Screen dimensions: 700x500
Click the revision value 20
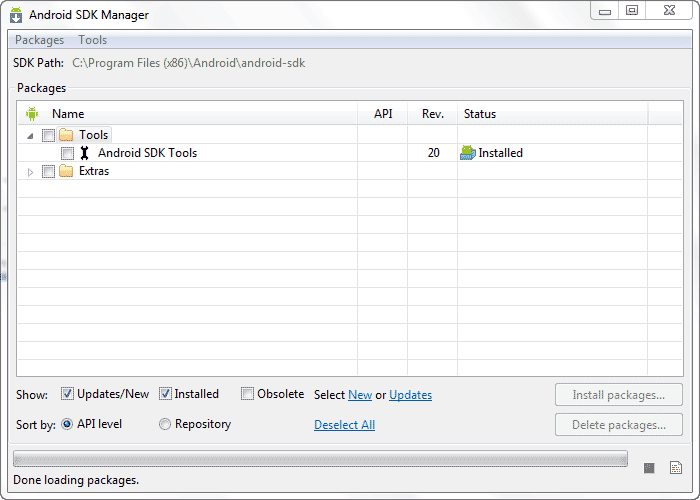(433, 153)
